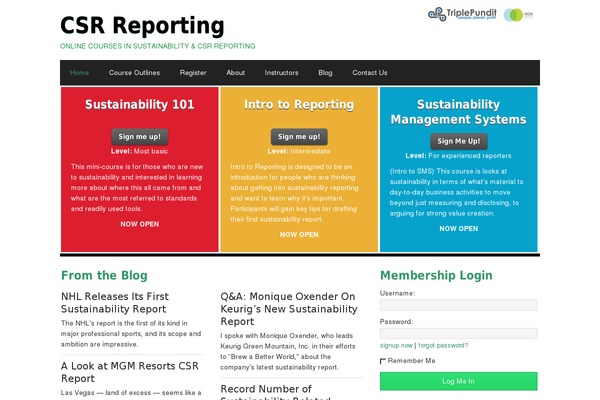The image size is (600, 400).
Task: Sign up for Intro to Reporting
Action: 299,137
